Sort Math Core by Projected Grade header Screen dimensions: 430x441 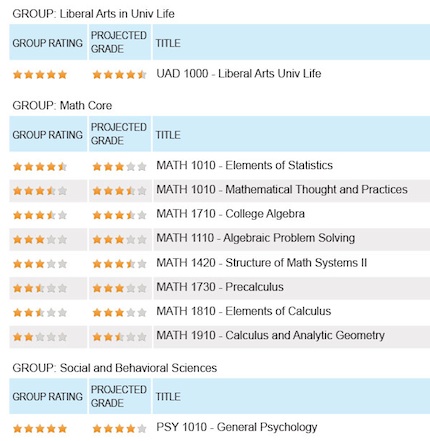click(120, 134)
